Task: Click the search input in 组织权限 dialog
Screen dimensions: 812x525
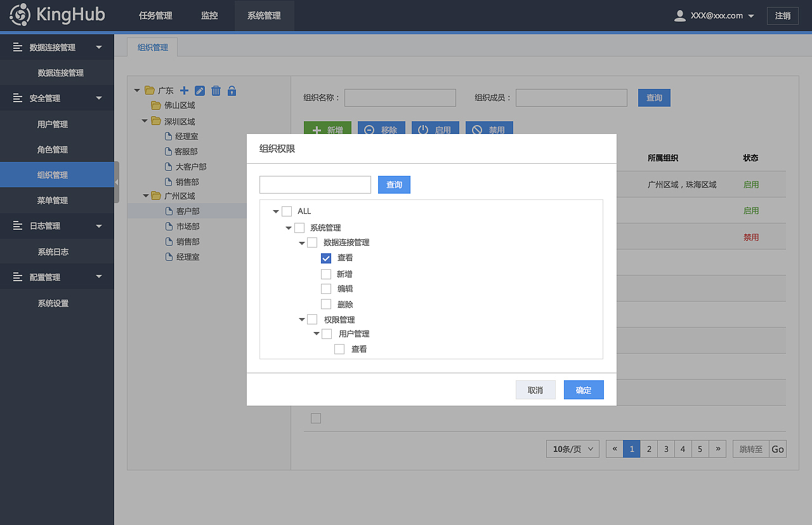Action: coord(315,185)
